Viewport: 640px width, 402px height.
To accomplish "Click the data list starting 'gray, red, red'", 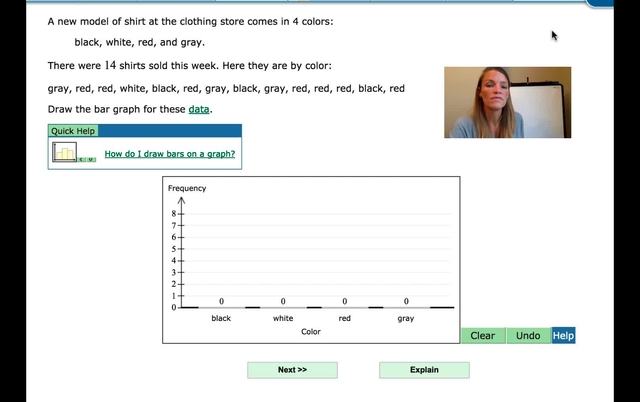I will click(x=226, y=89).
